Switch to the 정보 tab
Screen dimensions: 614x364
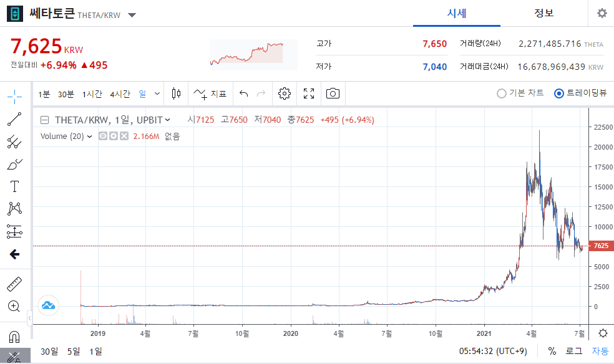click(544, 13)
